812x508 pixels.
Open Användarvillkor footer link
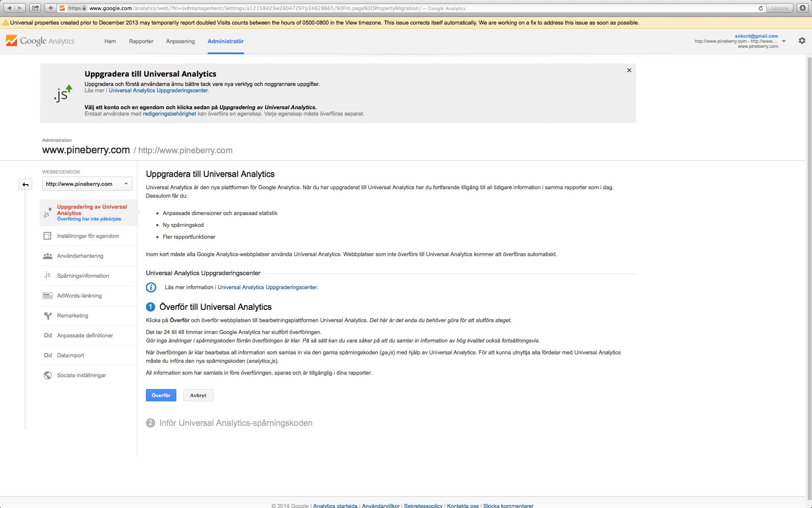click(x=381, y=505)
